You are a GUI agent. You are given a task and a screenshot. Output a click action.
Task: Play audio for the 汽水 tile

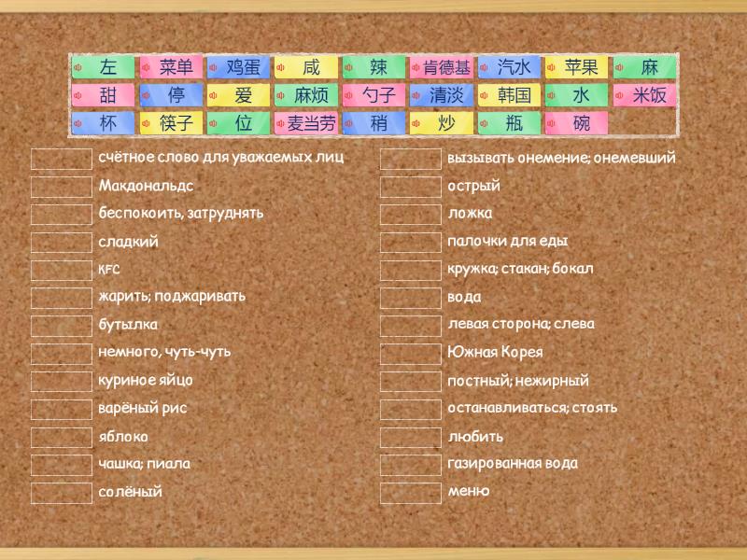click(484, 67)
